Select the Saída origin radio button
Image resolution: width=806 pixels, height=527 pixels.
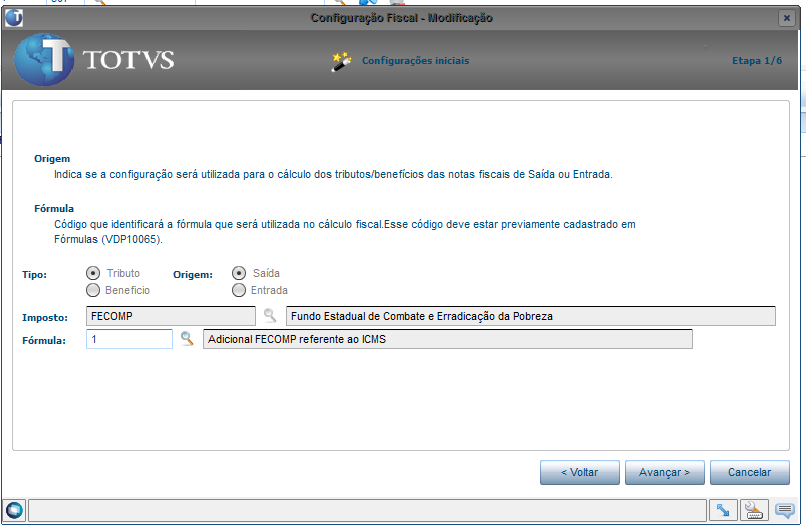click(239, 273)
